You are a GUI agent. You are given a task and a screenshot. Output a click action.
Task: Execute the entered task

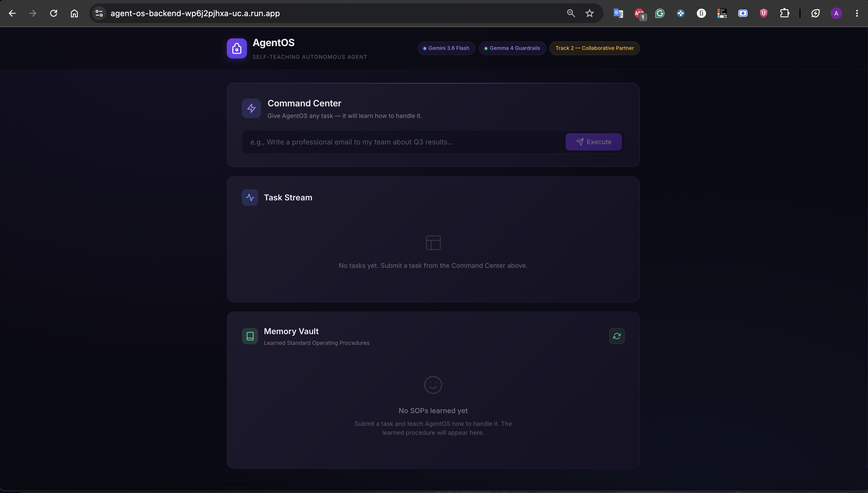(x=593, y=142)
